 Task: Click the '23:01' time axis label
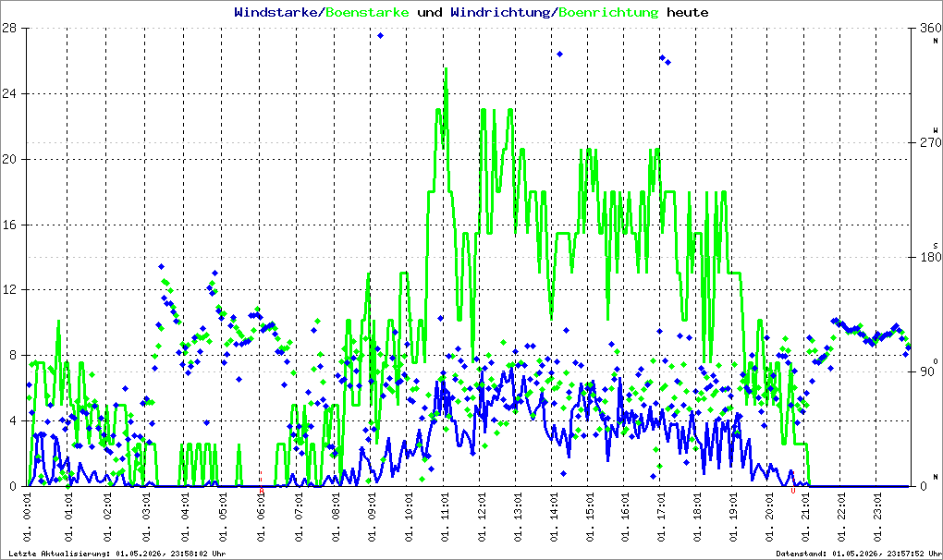click(x=878, y=517)
